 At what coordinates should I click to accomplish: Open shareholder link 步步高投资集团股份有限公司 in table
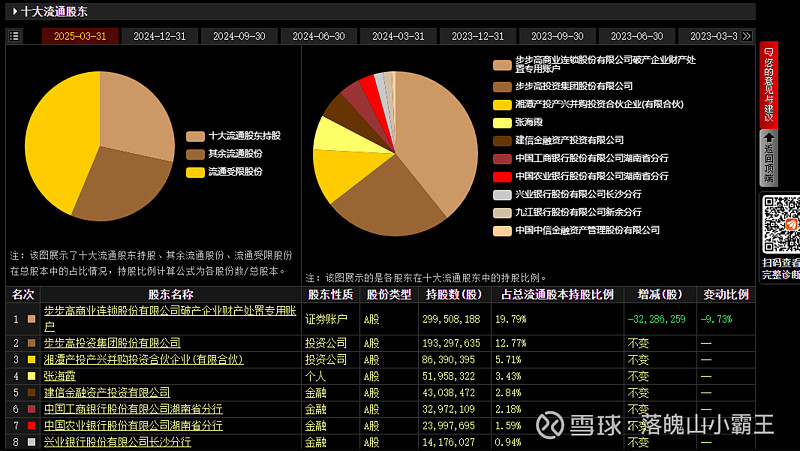click(x=112, y=343)
